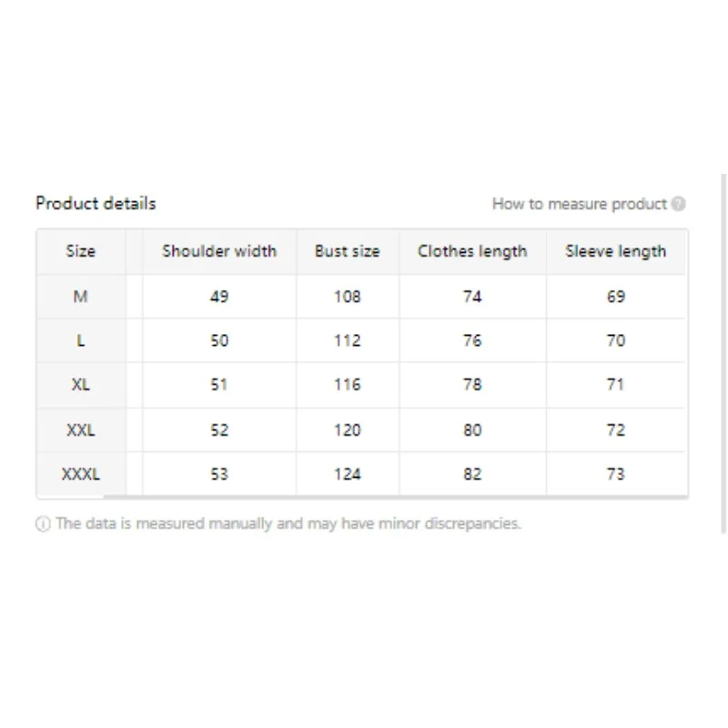The image size is (728, 728).
Task: Click the Product details heading
Action: click(95, 204)
